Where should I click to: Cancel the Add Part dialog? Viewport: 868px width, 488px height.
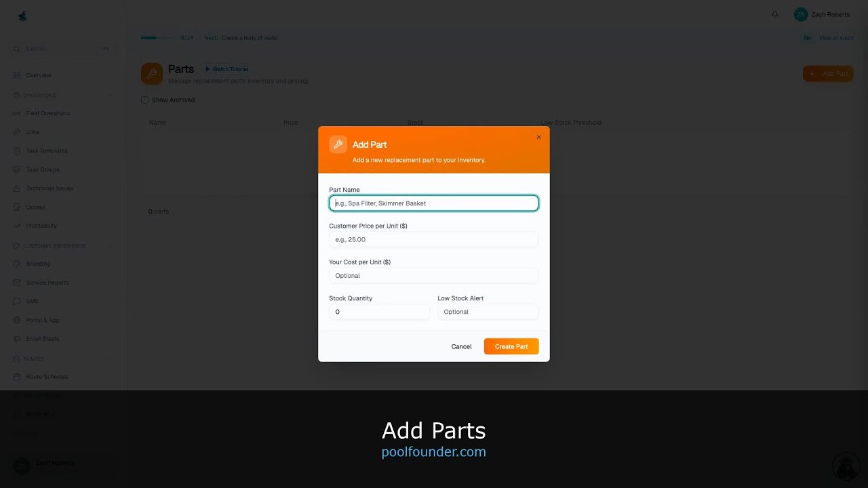pos(461,346)
